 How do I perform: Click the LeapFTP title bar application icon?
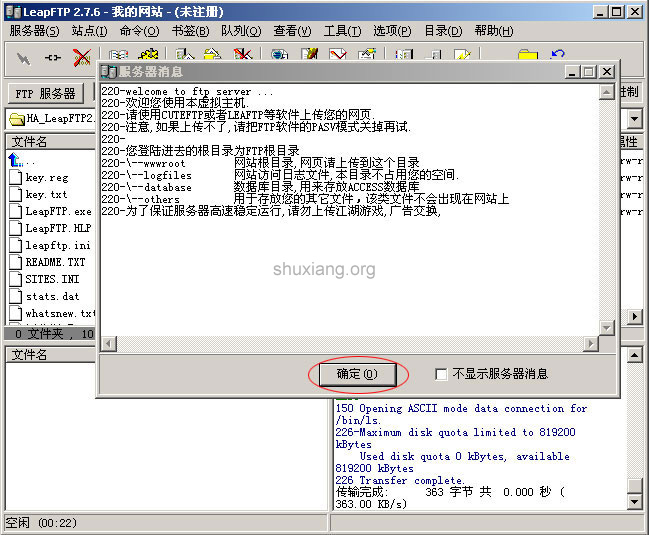(13, 12)
